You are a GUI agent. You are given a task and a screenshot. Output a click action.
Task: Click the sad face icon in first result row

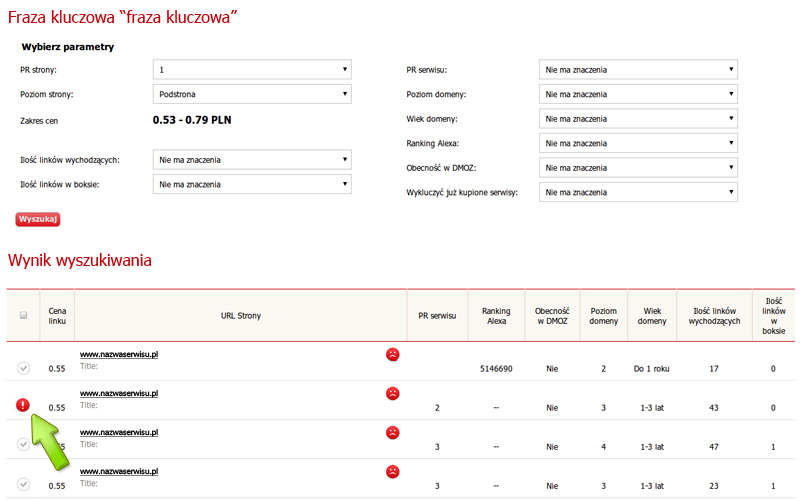click(x=393, y=354)
